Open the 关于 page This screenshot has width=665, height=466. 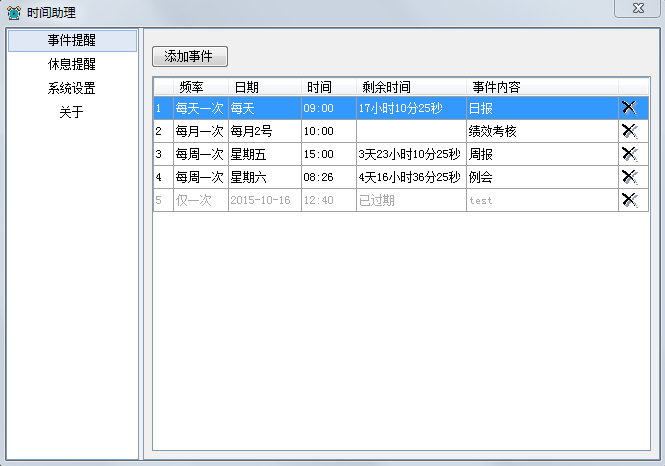(x=72, y=112)
